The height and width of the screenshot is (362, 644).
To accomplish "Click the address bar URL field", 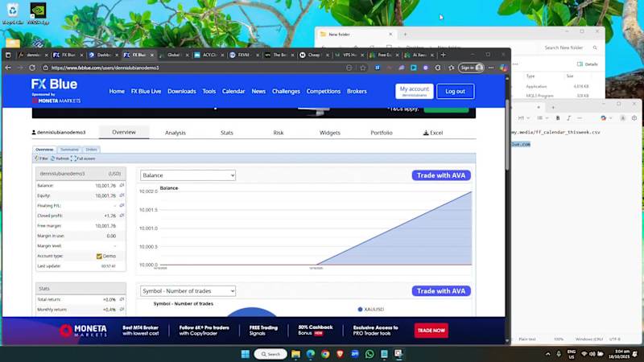I will click(x=193, y=68).
